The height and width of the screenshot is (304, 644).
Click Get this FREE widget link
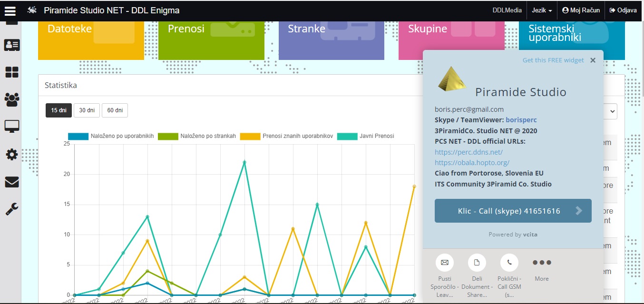tap(553, 60)
